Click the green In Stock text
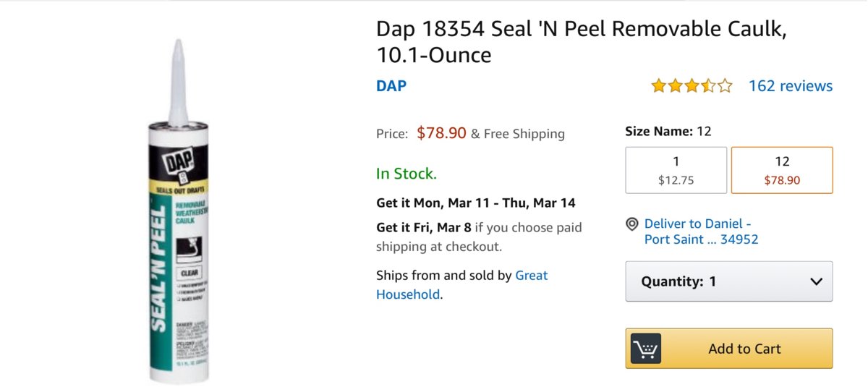The image size is (868, 387). tap(407, 174)
